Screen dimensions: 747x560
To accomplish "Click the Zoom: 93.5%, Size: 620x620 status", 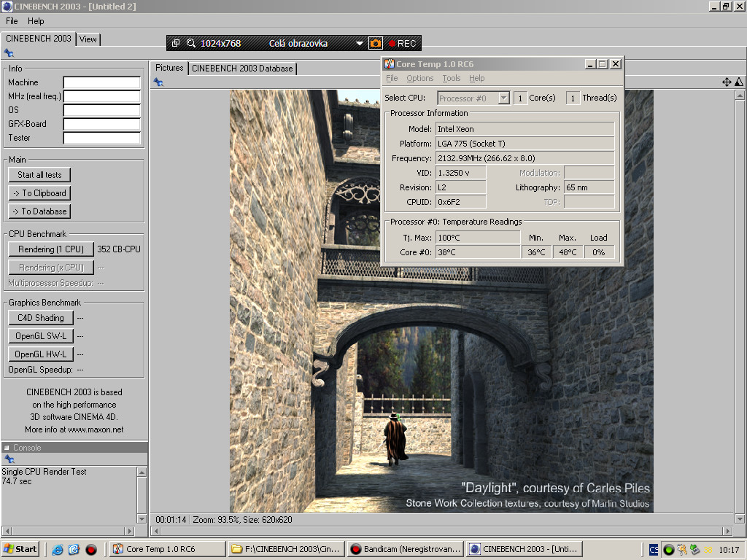I will point(242,519).
